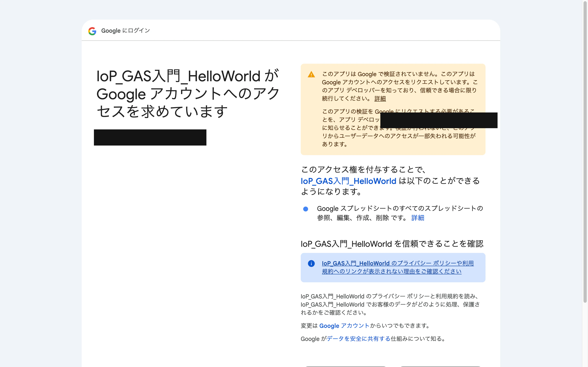This screenshot has width=588, height=367.
Task: Click the blue IoP_GAS入門_HelloWorld app name link
Action: (x=348, y=181)
